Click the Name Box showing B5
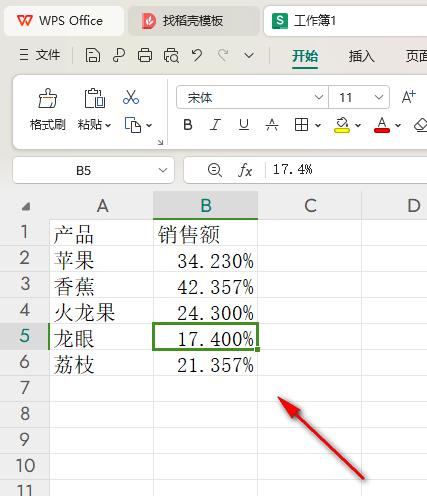427x496 pixels. point(83,170)
